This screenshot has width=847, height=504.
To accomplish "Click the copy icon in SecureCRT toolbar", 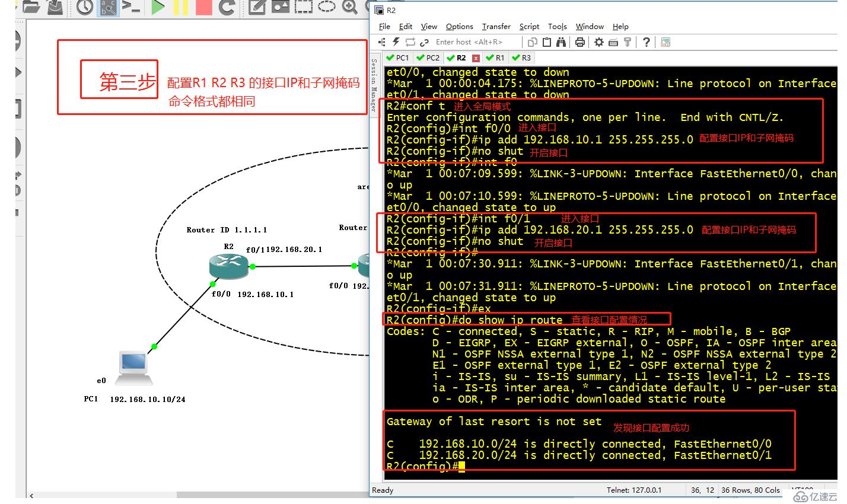I will [x=532, y=42].
